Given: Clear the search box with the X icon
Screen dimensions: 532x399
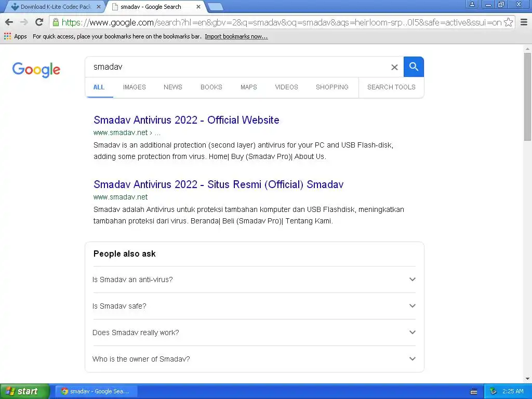Looking at the screenshot, I should point(394,67).
